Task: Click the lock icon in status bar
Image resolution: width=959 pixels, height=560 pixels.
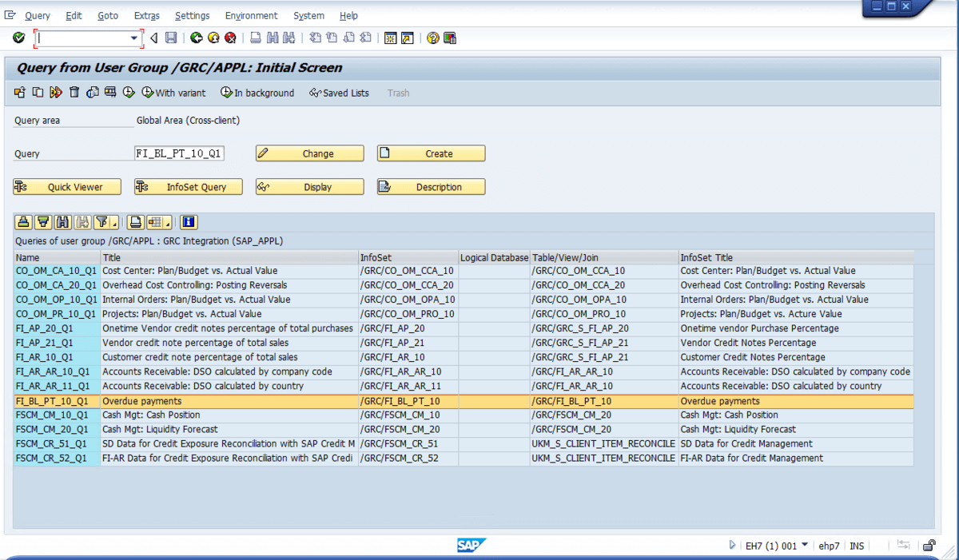Action: [929, 546]
